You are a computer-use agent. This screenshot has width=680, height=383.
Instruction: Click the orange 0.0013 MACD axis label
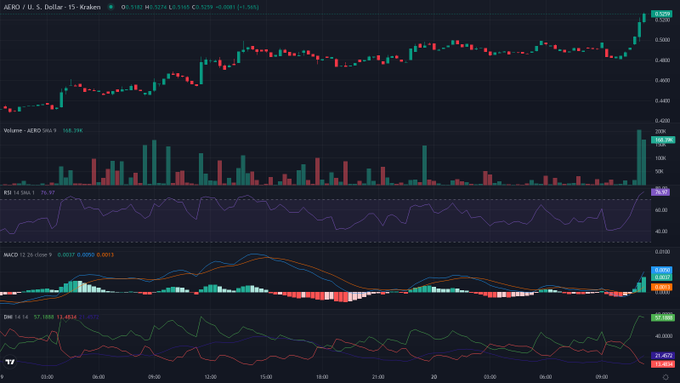[662, 287]
